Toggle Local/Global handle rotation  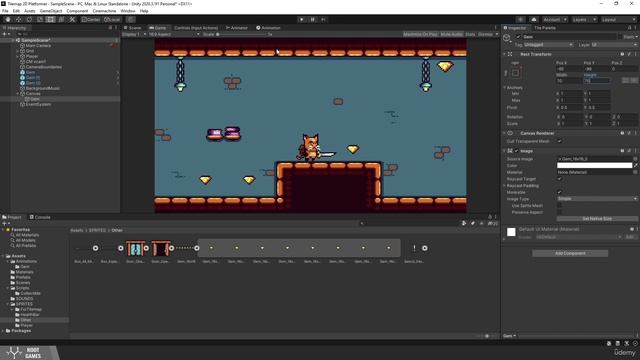tap(112, 19)
